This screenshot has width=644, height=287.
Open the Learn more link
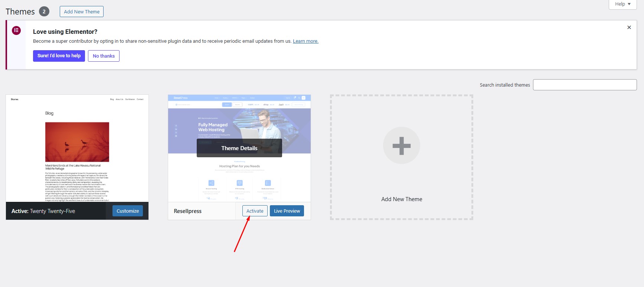click(305, 41)
